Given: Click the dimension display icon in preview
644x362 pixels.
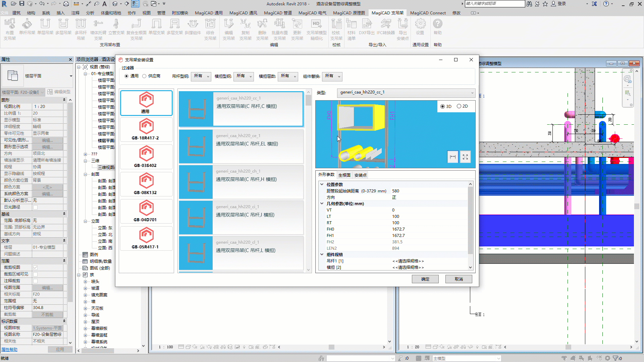Looking at the screenshot, I should pyautogui.click(x=453, y=157).
